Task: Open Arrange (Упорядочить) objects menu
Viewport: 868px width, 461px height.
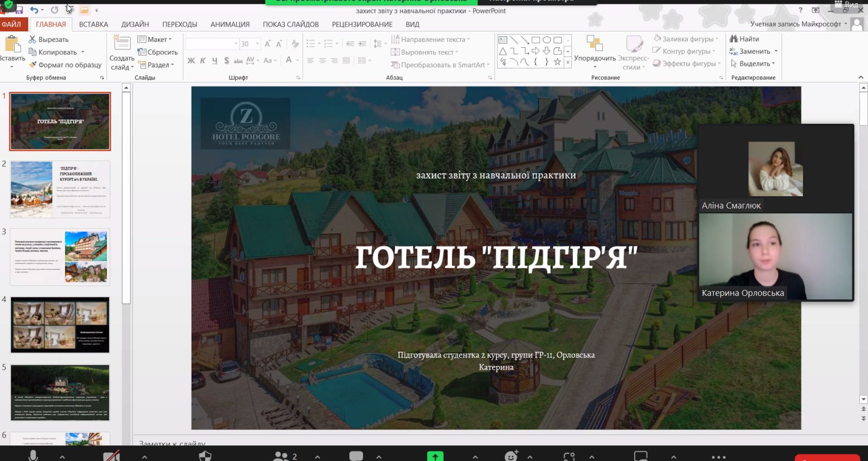Action: [595, 52]
